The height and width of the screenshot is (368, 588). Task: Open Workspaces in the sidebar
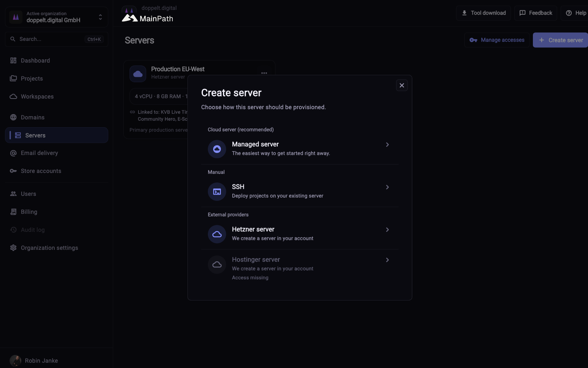[x=56, y=96]
